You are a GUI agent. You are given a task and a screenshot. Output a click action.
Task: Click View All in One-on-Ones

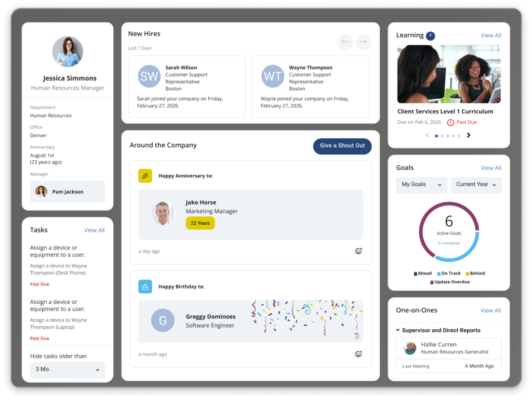490,311
